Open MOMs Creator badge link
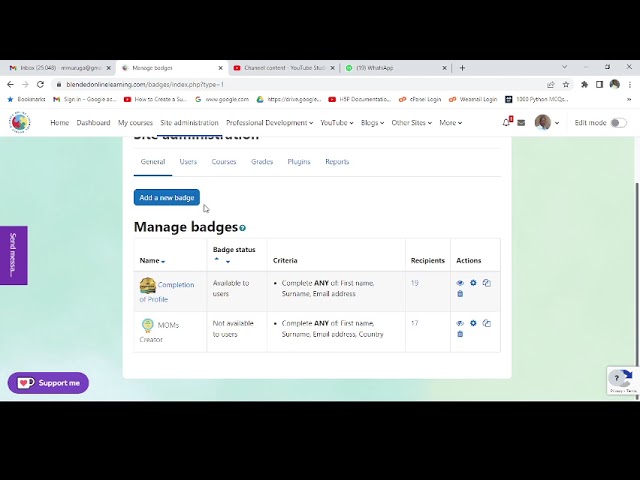 click(x=160, y=332)
